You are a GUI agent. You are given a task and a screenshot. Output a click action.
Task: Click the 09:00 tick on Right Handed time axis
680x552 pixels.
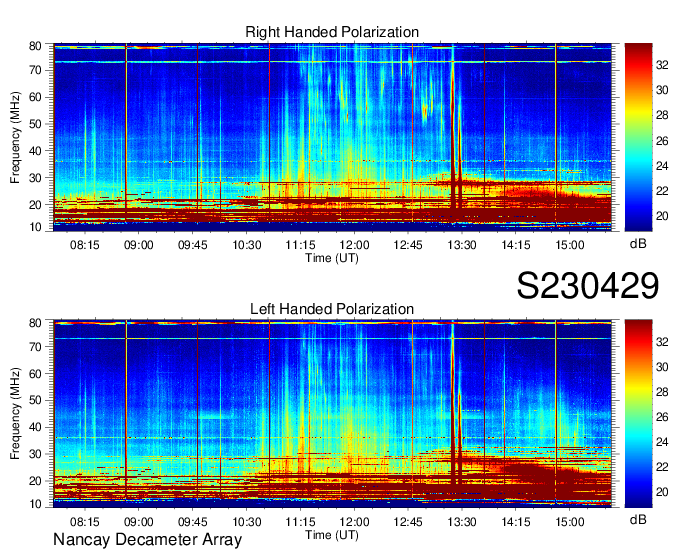tap(139, 245)
